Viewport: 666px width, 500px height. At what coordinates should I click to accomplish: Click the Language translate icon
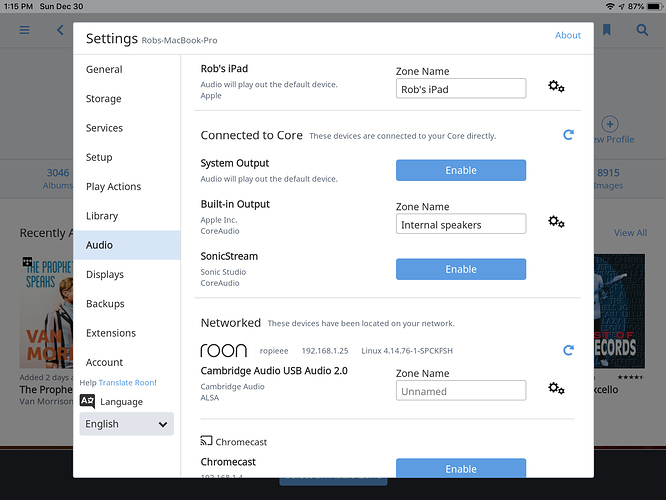click(x=87, y=401)
